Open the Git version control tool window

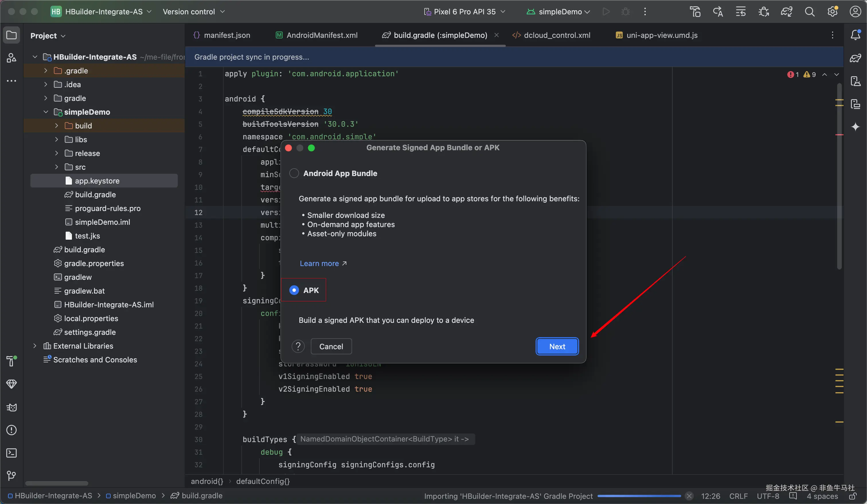coord(11,475)
